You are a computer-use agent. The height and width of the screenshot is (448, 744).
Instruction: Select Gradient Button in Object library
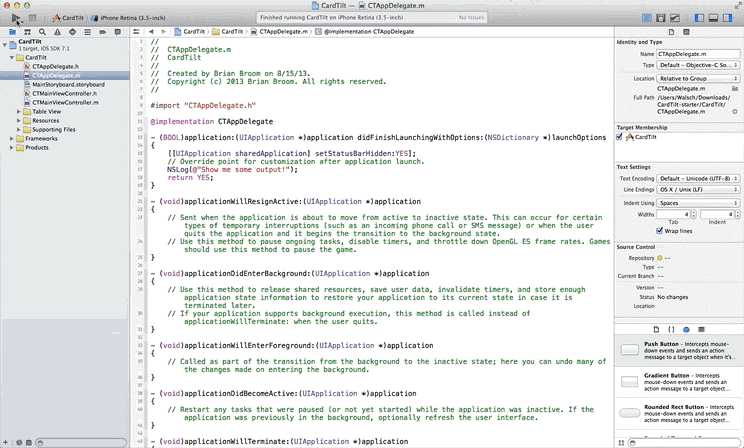(679, 382)
